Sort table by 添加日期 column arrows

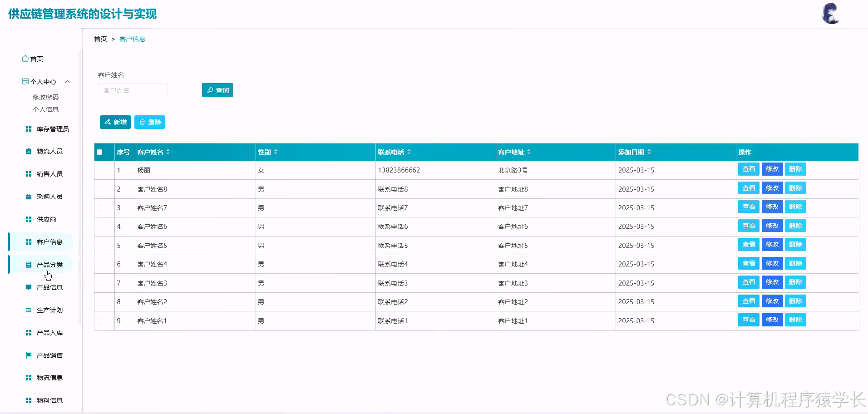click(x=649, y=152)
